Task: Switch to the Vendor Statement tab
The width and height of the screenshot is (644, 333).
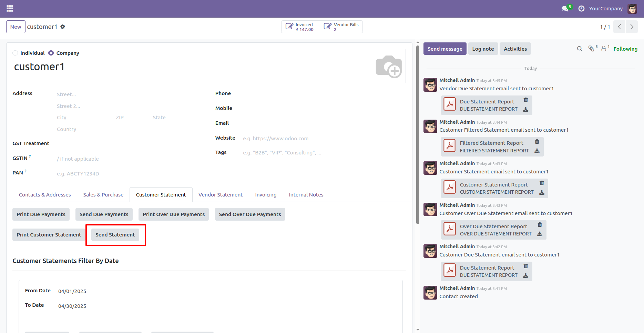Action: (220, 194)
